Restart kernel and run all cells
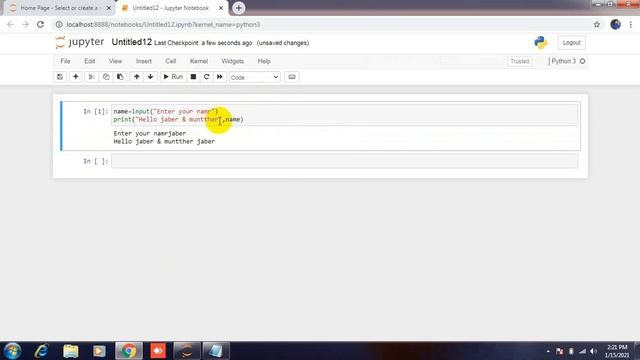This screenshot has width=640, height=360. click(x=220, y=77)
